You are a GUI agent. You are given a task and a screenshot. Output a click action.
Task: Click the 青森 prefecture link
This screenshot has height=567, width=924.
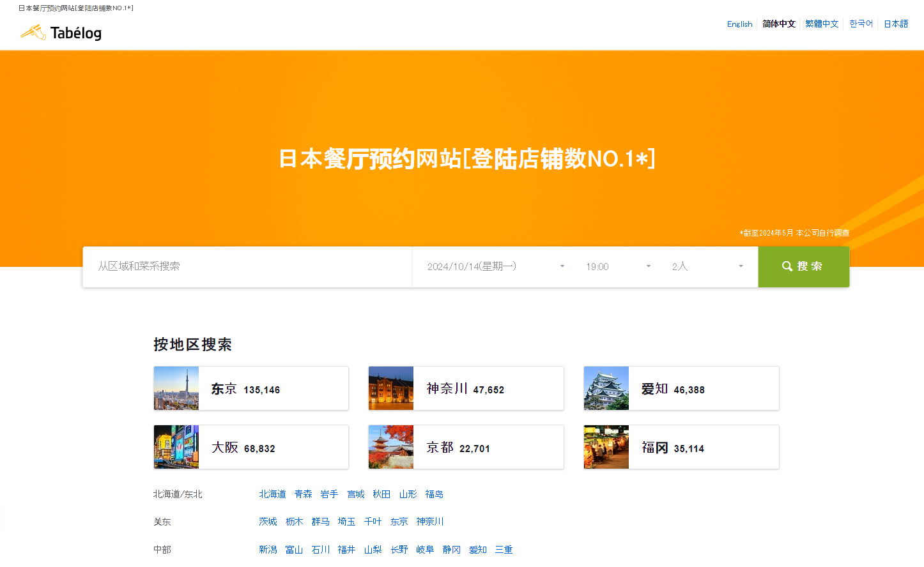[303, 494]
